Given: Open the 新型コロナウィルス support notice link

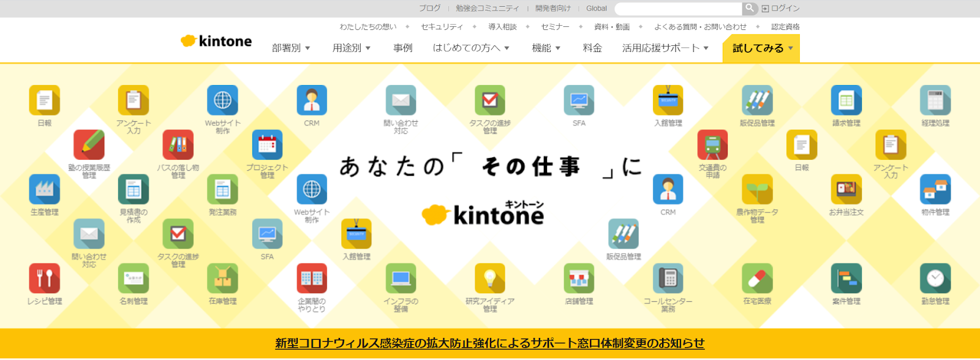Looking at the screenshot, I should point(490,343).
